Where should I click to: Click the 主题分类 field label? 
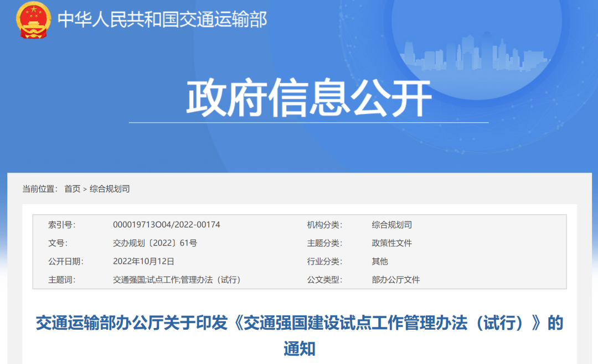click(324, 243)
